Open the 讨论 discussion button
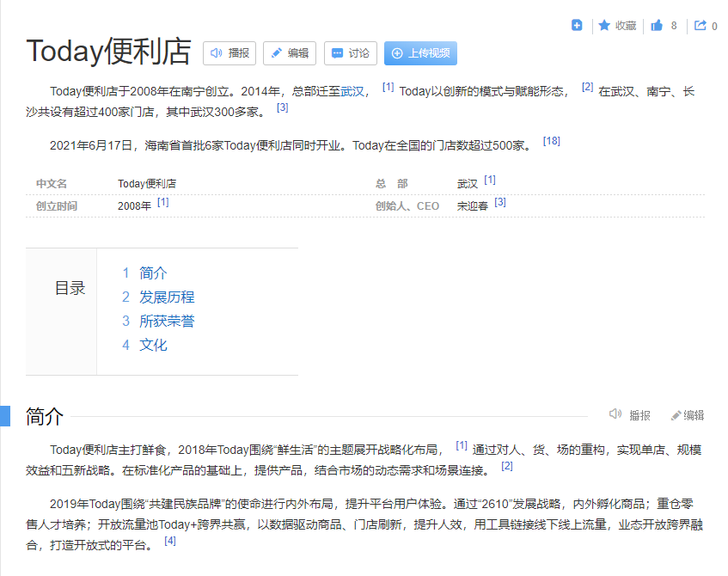Image resolution: width=728 pixels, height=576 pixels. [x=351, y=53]
